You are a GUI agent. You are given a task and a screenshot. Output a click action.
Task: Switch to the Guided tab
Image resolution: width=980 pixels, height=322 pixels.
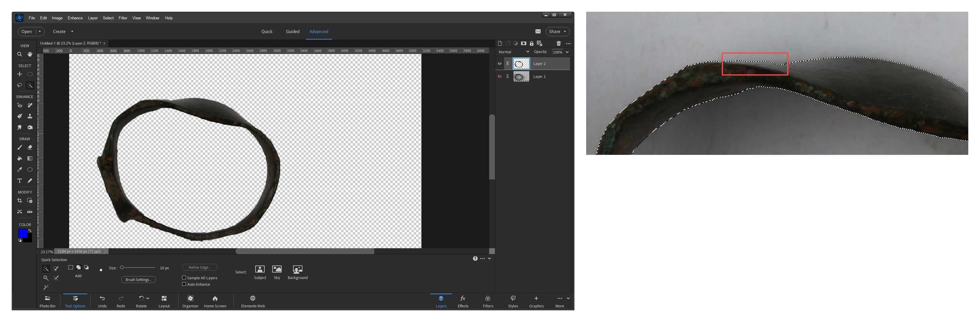point(292,32)
